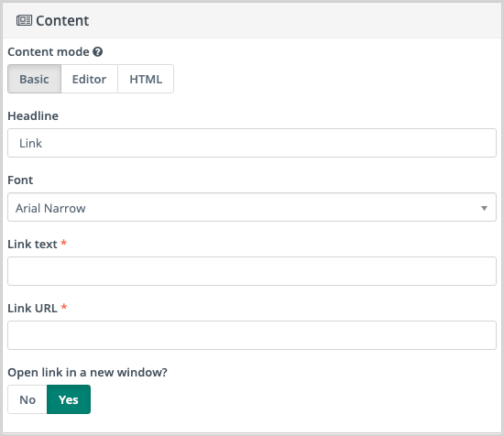Image resolution: width=504 pixels, height=436 pixels.
Task: Choose No for opening link in new window
Action: pyautogui.click(x=27, y=399)
